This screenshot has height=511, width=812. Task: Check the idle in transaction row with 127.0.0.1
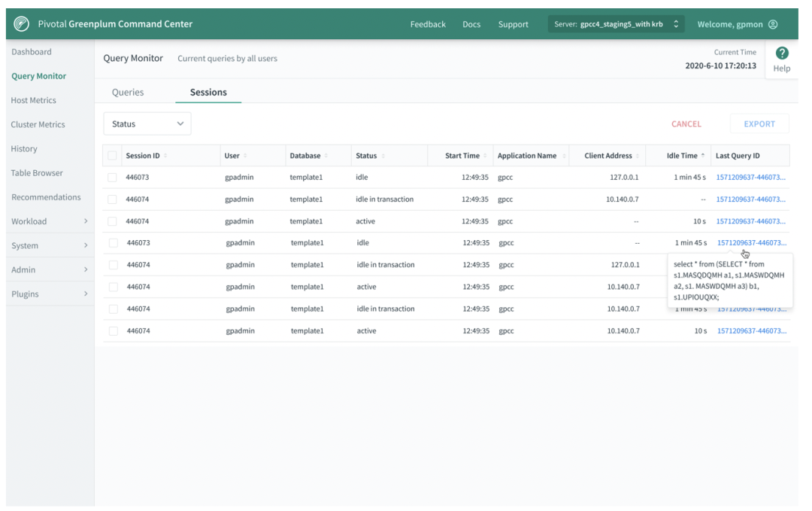pos(114,265)
